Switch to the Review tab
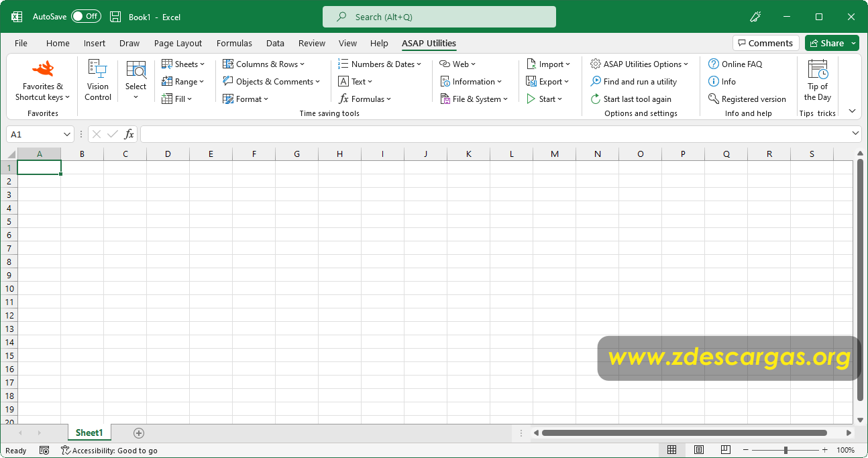 (312, 44)
